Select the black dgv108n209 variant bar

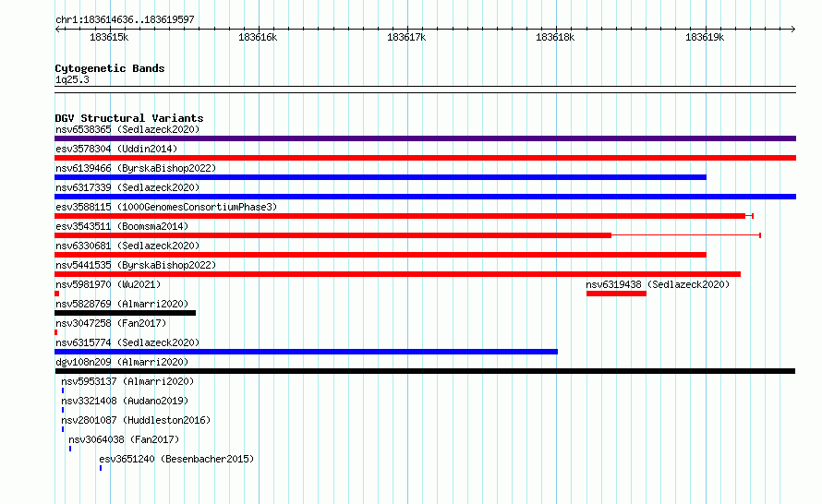tap(425, 371)
